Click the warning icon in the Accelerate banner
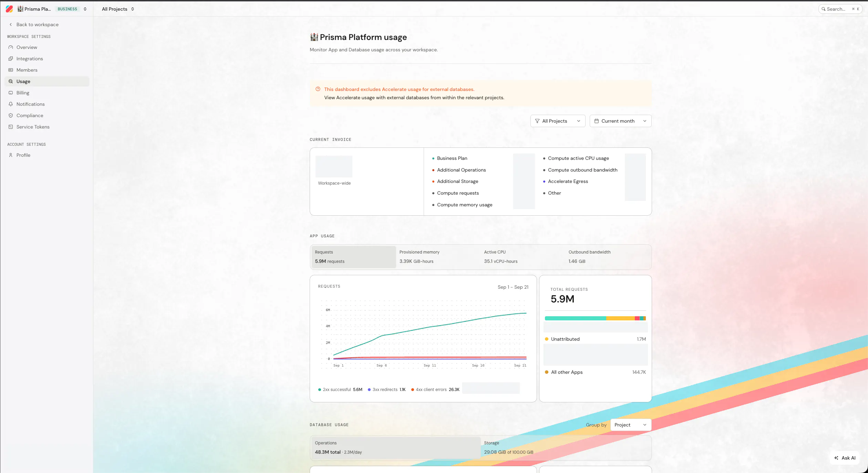Viewport: 868px width, 473px height. [x=318, y=89]
